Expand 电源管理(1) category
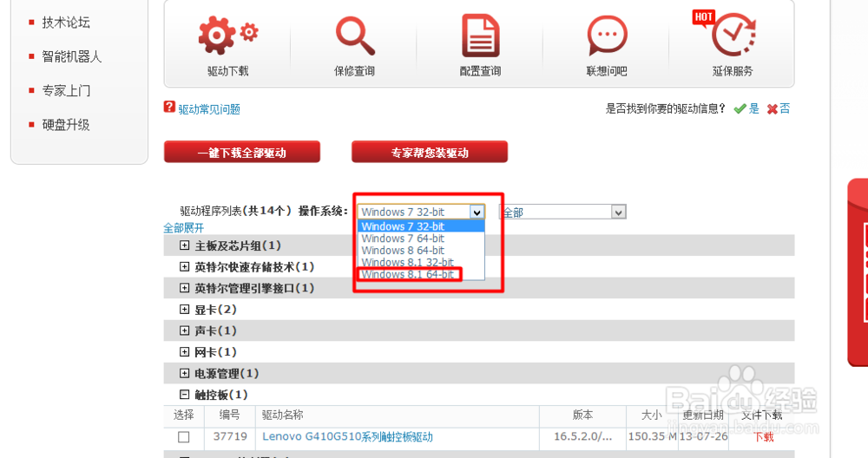The width and height of the screenshot is (868, 458). [184, 373]
